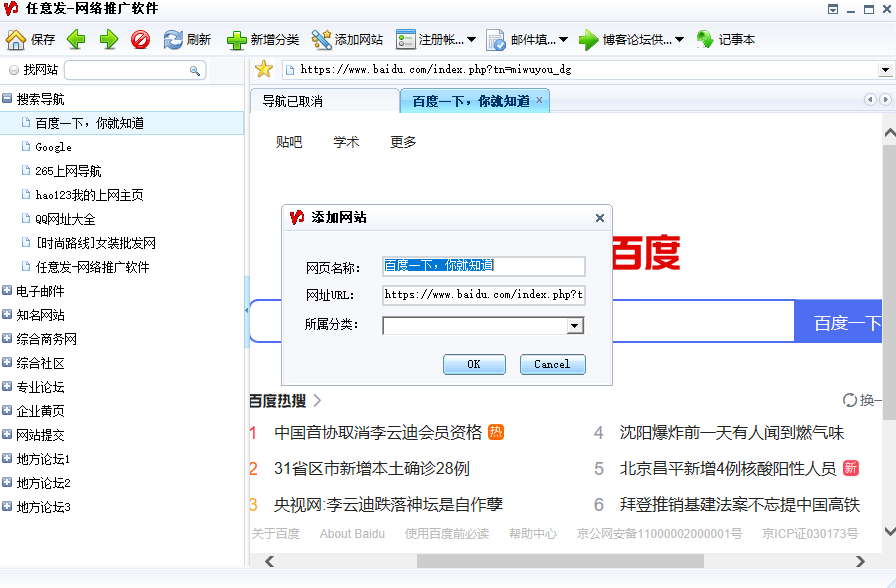Switch to the 导航已取消 tab
Screen dimensions: 896x588
tap(324, 101)
